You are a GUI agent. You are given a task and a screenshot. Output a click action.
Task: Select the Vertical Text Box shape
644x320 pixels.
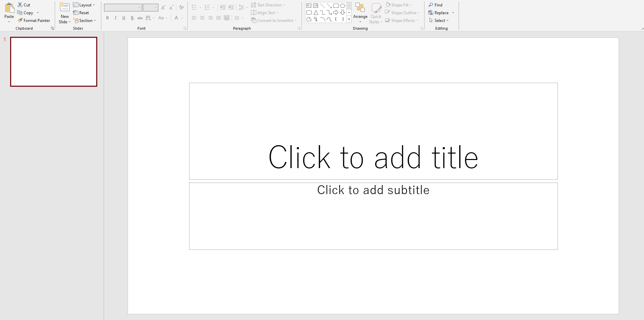click(315, 5)
